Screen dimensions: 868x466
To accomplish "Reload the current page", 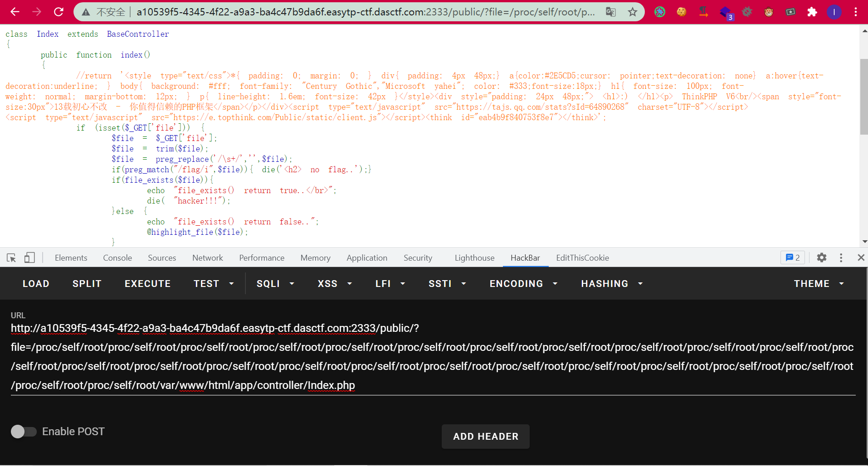I will tap(59, 12).
